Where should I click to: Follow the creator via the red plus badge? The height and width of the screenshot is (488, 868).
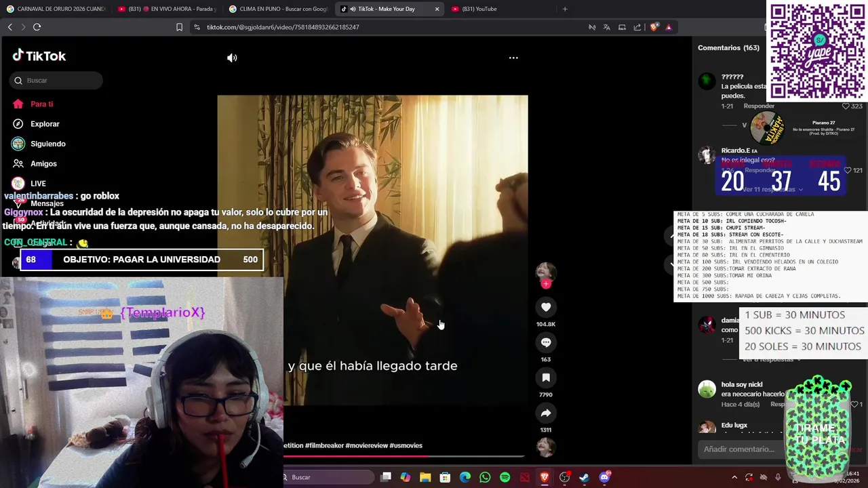tap(546, 284)
